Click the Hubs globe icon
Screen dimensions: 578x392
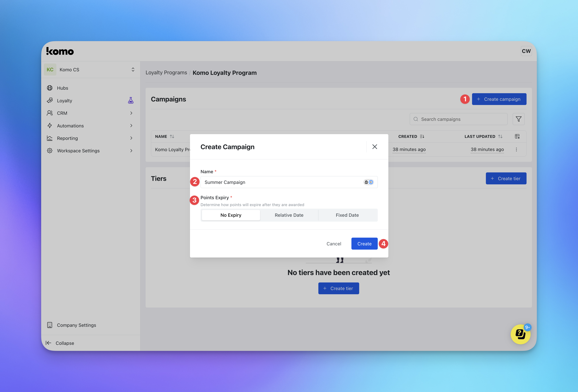(50, 88)
